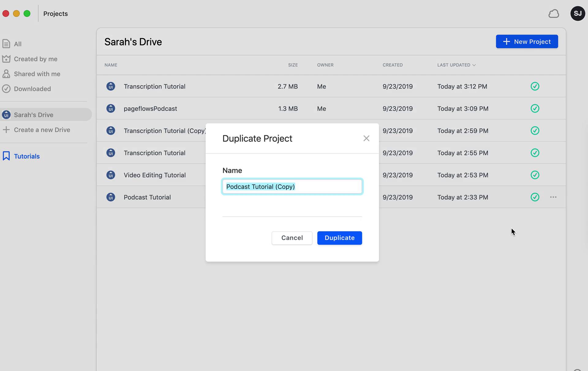The image size is (588, 371).
Task: Click the Projects title in title bar
Action: (x=55, y=14)
